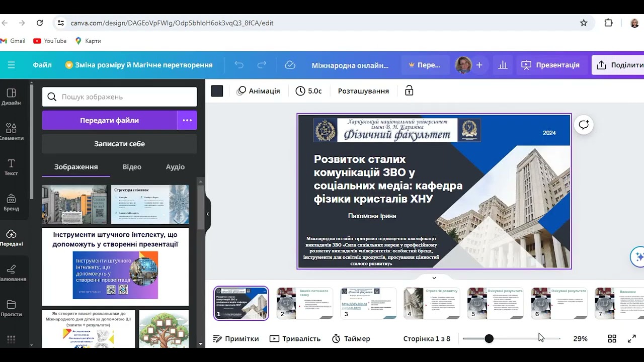Open more upload options (three dots)
Viewport: 644px width, 362px height.
tap(187, 120)
